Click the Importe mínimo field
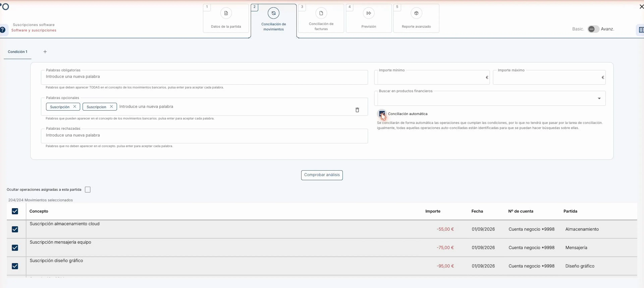 pyautogui.click(x=432, y=77)
